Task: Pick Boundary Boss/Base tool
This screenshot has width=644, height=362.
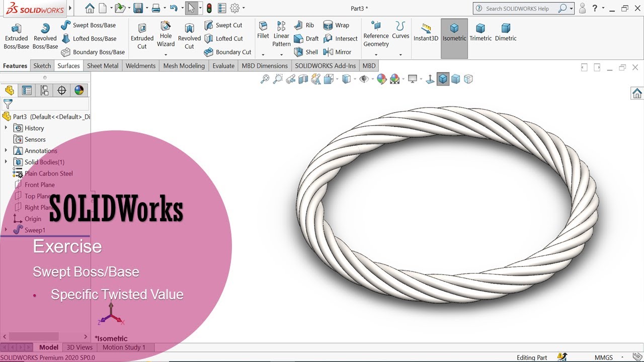Action: point(93,52)
